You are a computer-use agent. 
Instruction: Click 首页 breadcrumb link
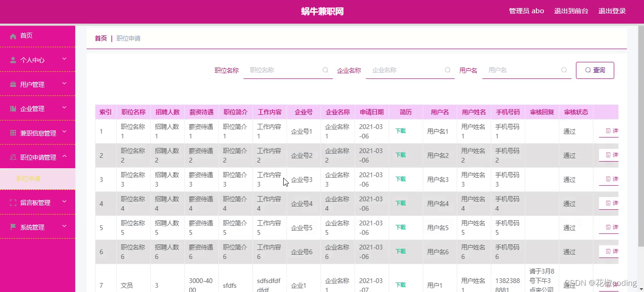[101, 38]
